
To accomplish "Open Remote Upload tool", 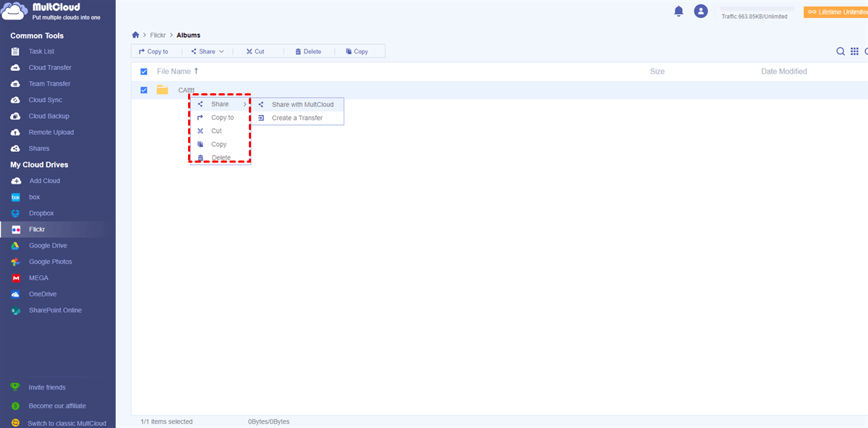I will point(51,132).
